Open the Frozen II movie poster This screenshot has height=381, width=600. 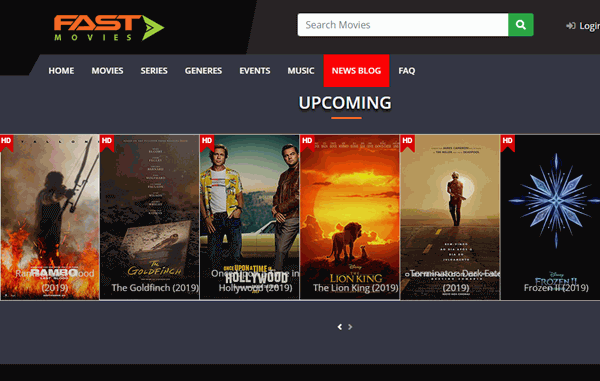pyautogui.click(x=550, y=217)
